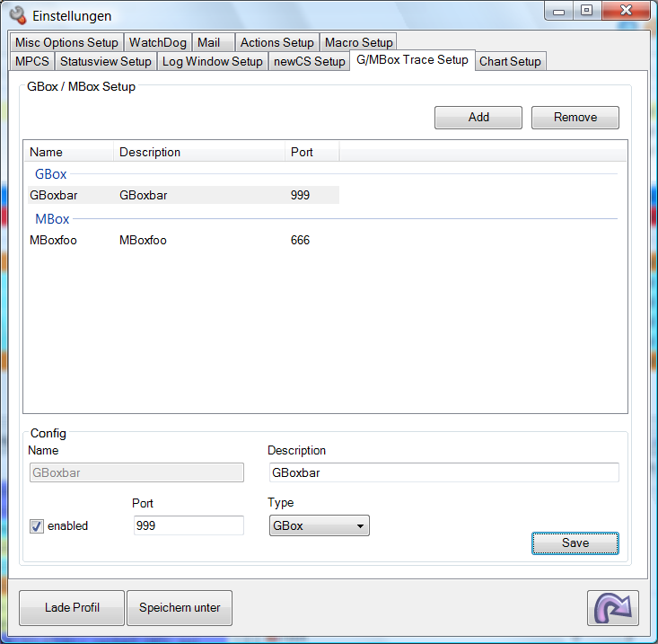Switch to the Macro Setup tab

[x=358, y=42]
